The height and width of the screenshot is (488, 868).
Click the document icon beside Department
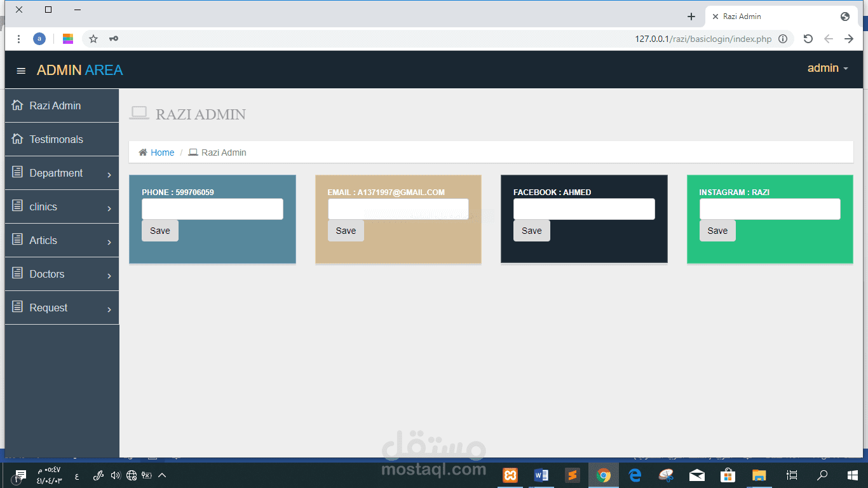[x=18, y=172]
